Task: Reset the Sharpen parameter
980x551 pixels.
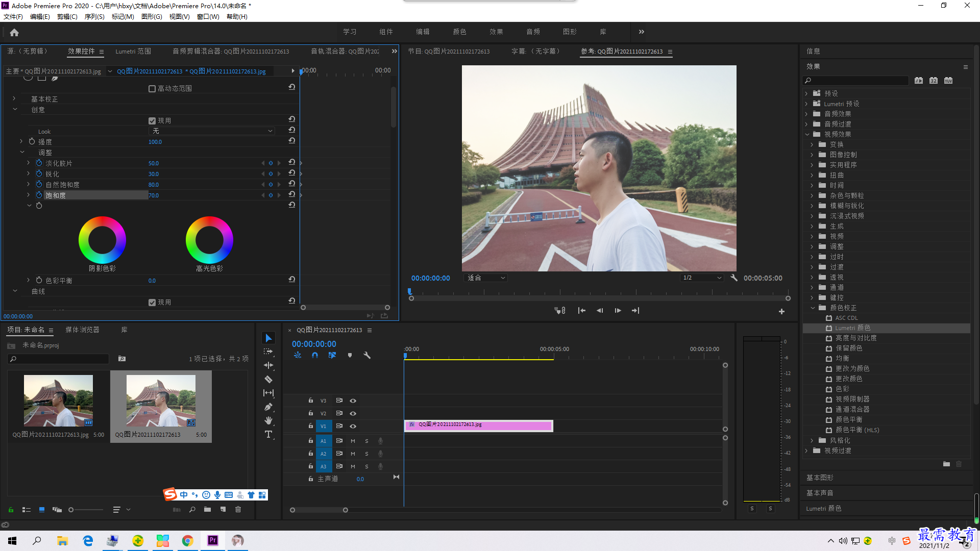Action: point(292,173)
